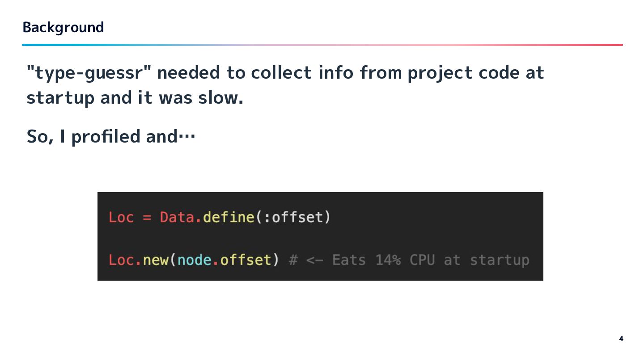Click the yellow "define" method name
The image size is (644, 362).
coord(228,217)
